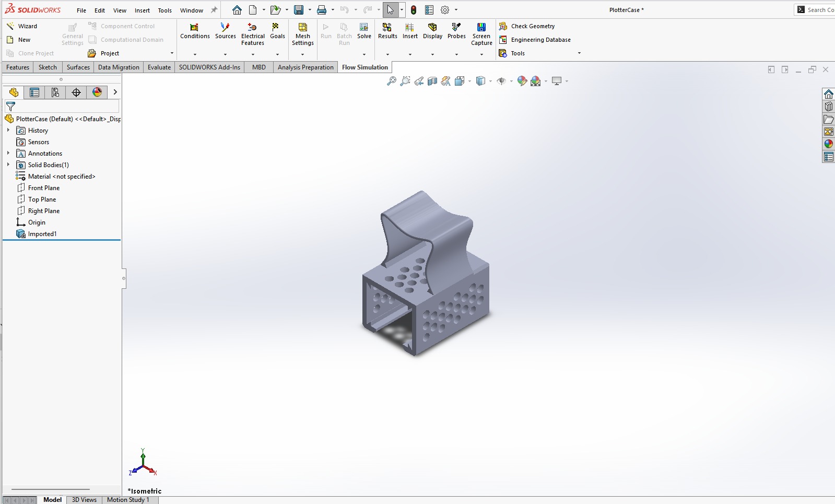Expand the History tree node

click(8, 131)
